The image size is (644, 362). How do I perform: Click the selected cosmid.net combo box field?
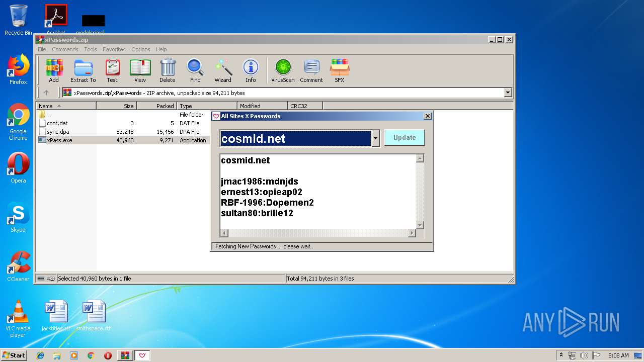[296, 139]
